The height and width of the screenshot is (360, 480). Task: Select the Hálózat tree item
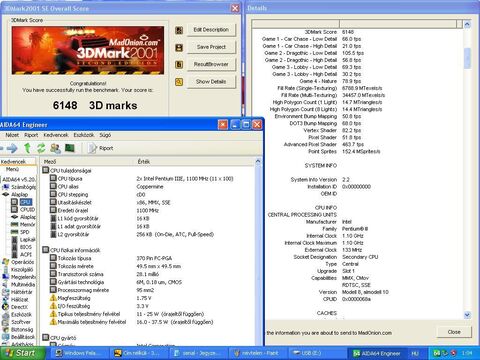click(16, 299)
